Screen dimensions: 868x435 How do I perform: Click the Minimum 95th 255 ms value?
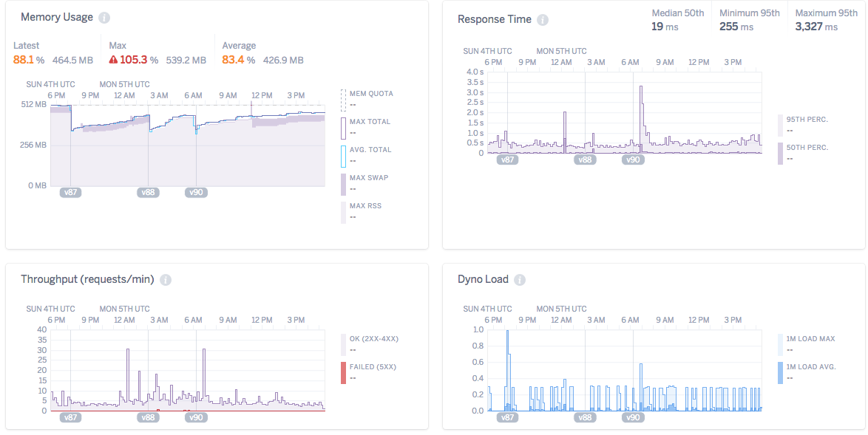coord(736,26)
